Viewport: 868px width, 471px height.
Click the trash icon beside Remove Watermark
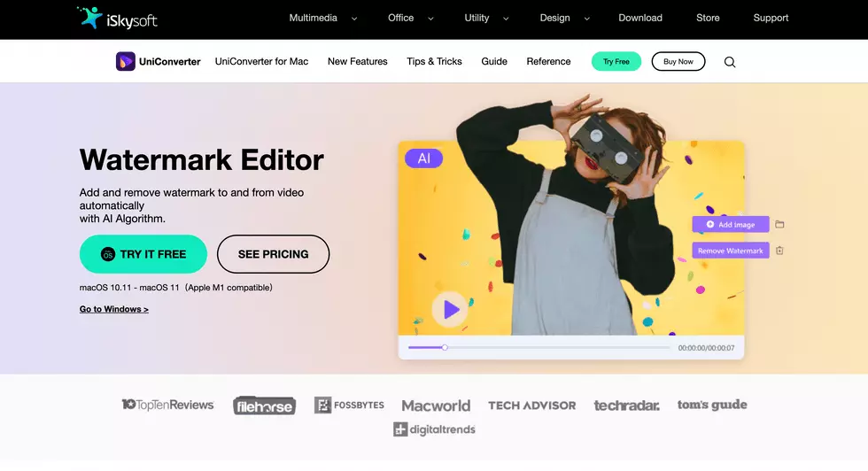pyautogui.click(x=779, y=251)
